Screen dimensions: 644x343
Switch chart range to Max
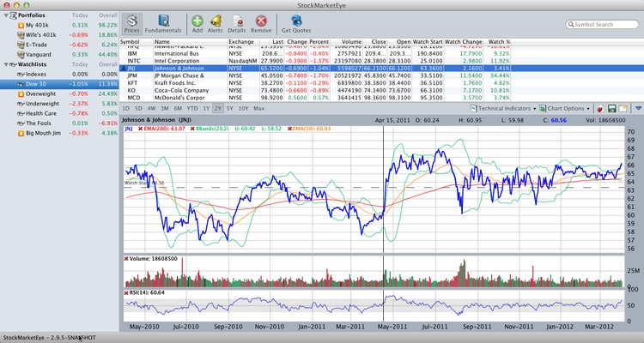click(x=258, y=109)
